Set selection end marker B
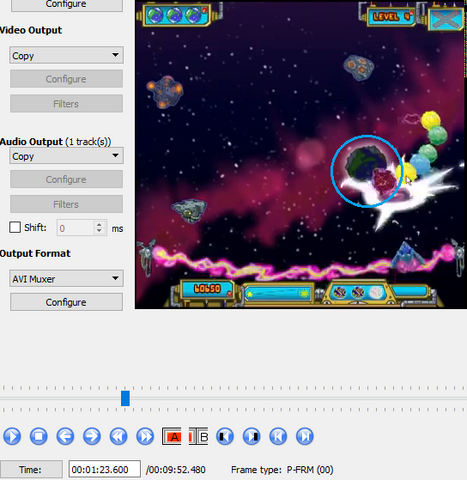The image size is (467, 480). coord(198,436)
